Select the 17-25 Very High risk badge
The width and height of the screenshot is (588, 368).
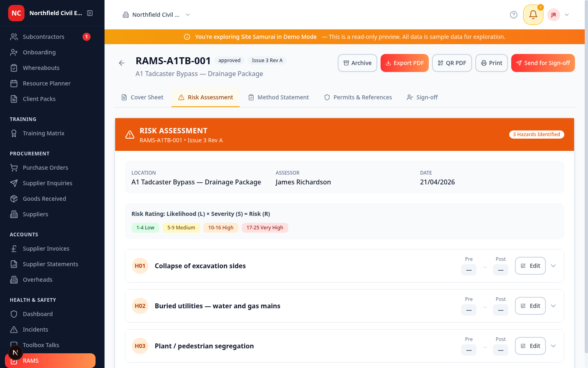click(x=265, y=227)
